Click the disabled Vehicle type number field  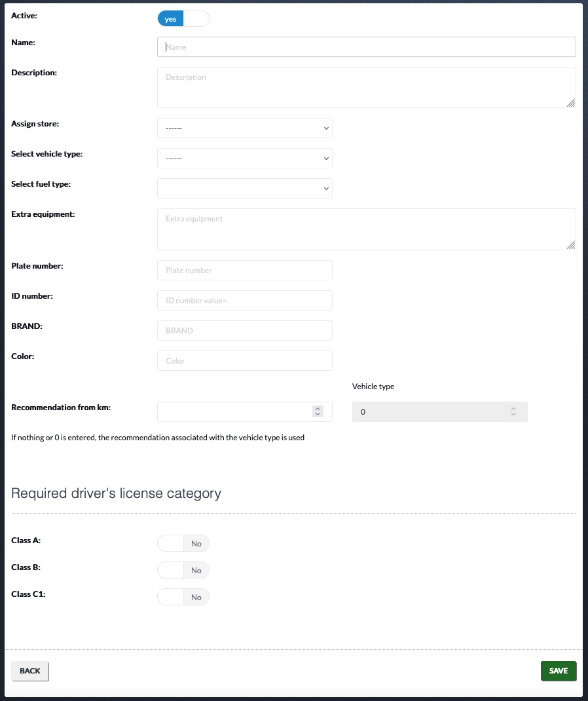439,411
